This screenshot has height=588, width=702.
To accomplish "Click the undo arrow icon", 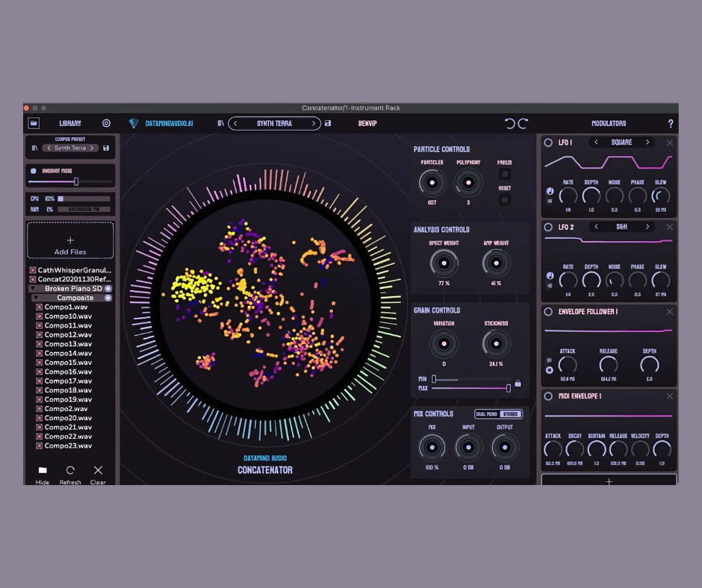I will (x=510, y=124).
